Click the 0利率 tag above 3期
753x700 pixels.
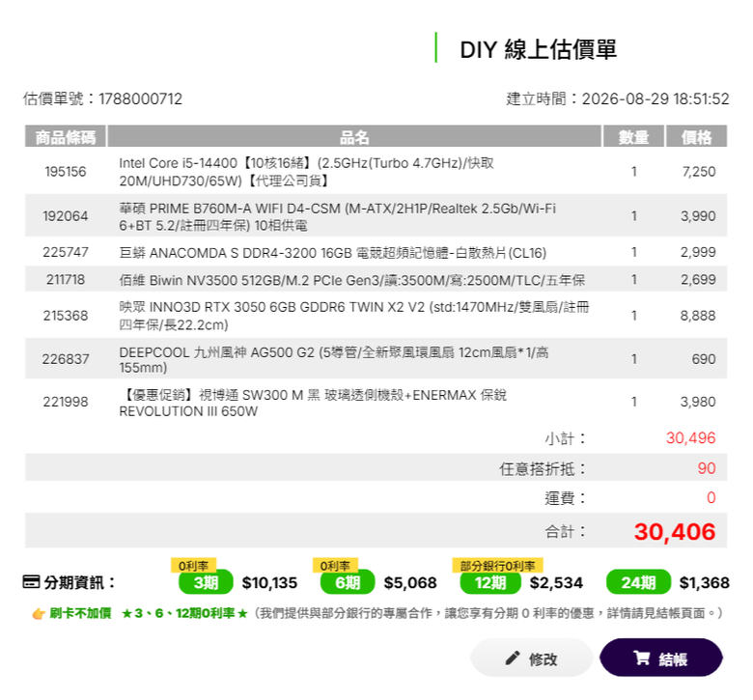click(x=193, y=566)
